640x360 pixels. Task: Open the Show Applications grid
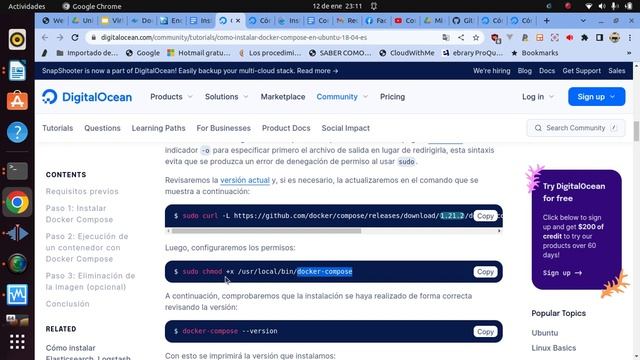coord(17,342)
